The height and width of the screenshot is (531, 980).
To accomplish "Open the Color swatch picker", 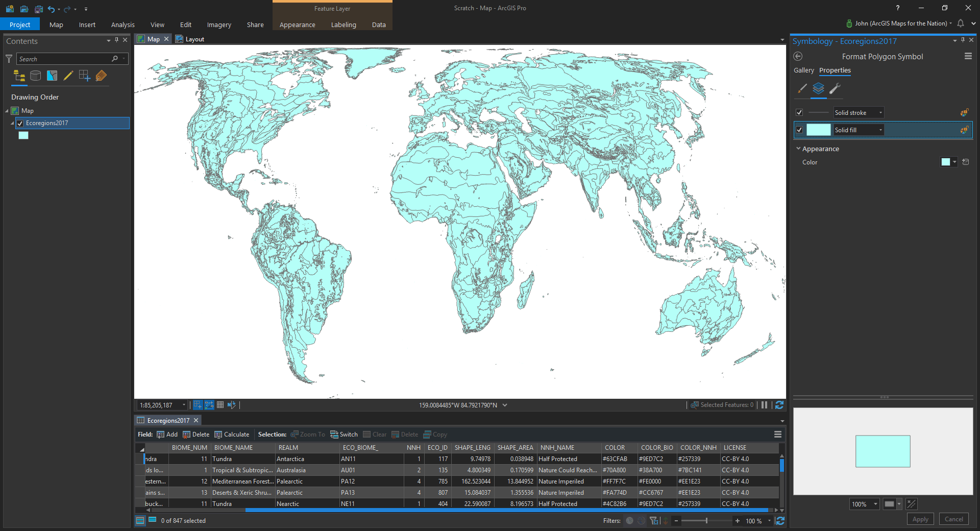I will tap(948, 162).
